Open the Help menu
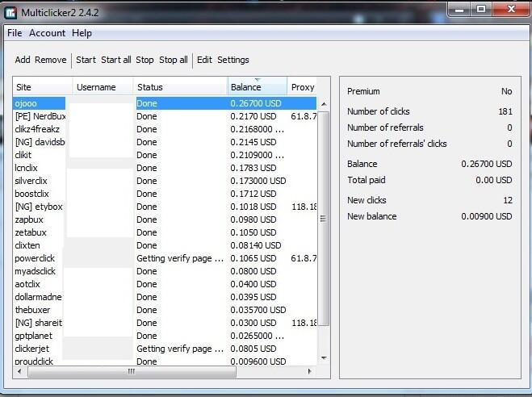The width and height of the screenshot is (532, 397). pos(82,33)
